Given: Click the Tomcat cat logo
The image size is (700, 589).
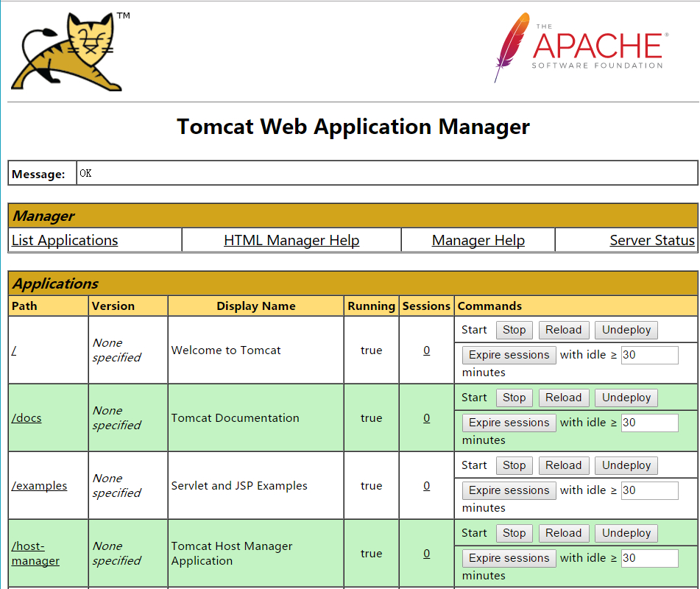Looking at the screenshot, I should click(65, 50).
